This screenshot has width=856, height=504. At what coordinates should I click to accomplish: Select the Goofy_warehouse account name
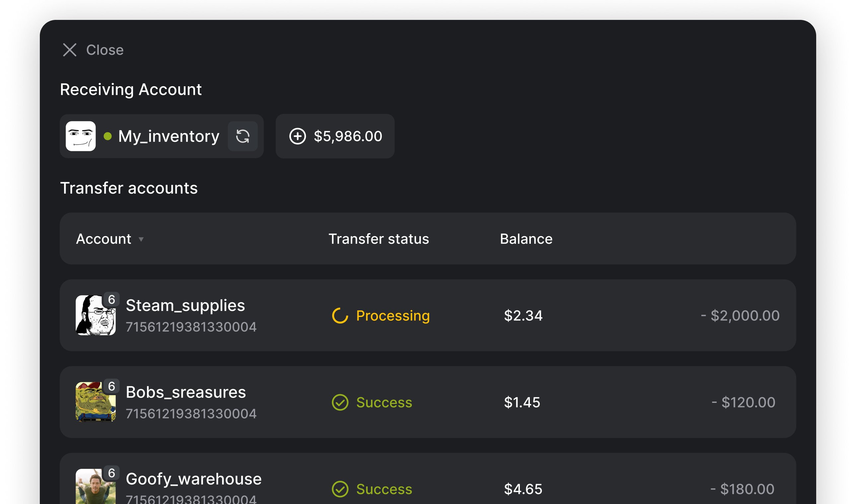pos(194,479)
